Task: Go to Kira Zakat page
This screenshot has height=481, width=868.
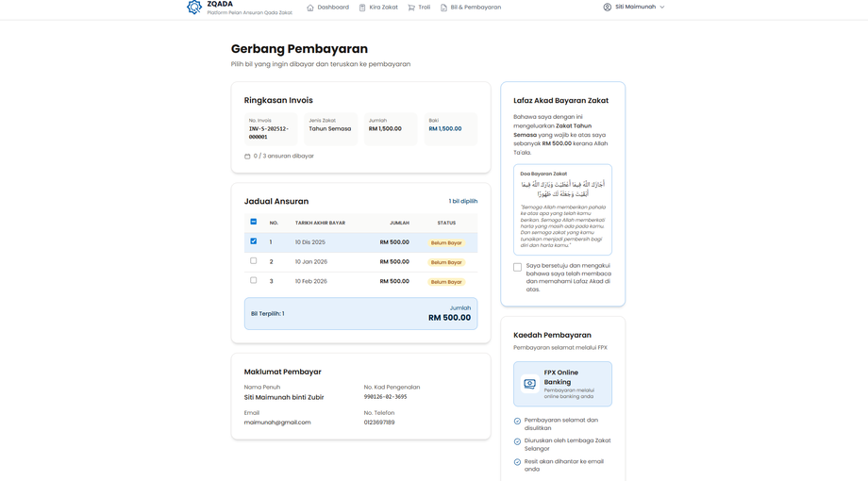Action: (378, 8)
